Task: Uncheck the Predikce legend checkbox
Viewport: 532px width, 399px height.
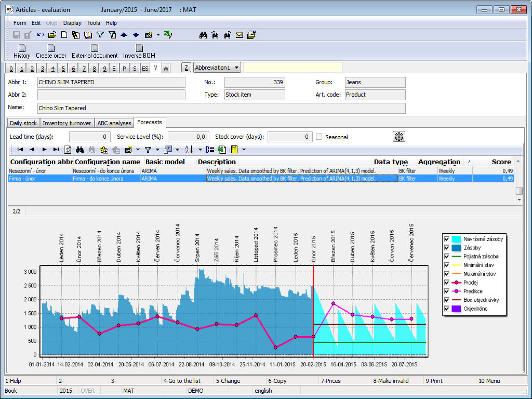Action: tap(446, 291)
